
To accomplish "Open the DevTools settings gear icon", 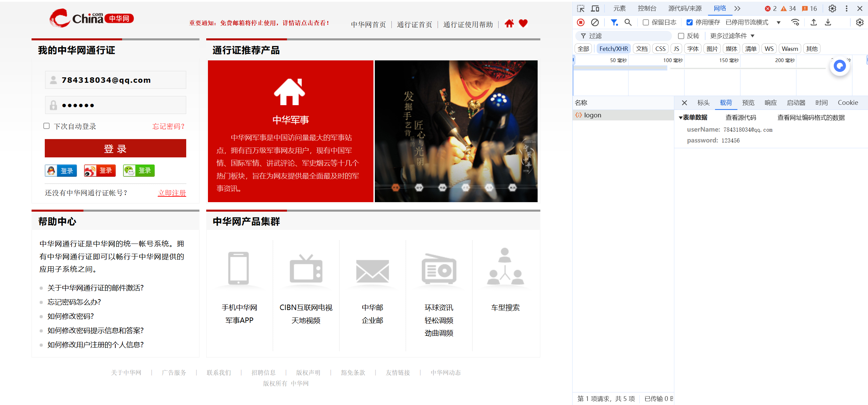I will [x=832, y=8].
